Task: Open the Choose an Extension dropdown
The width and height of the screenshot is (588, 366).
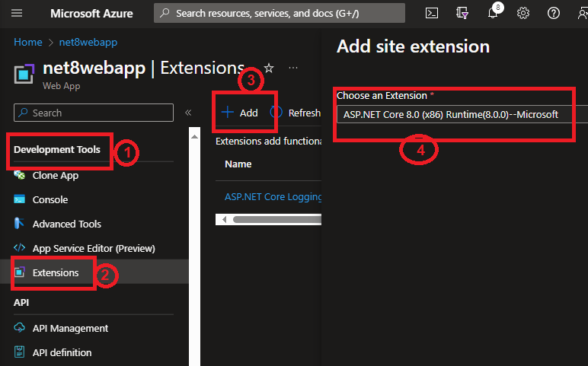Action: tap(462, 114)
